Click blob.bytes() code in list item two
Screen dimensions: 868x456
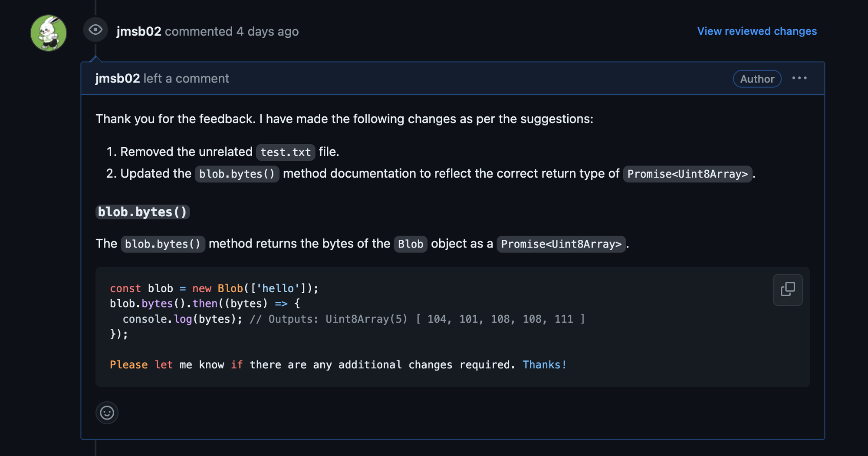[237, 174]
